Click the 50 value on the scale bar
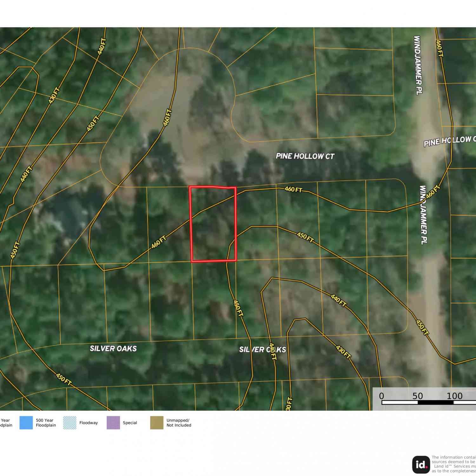Viewport: 476px width, 476px height. coord(417,396)
